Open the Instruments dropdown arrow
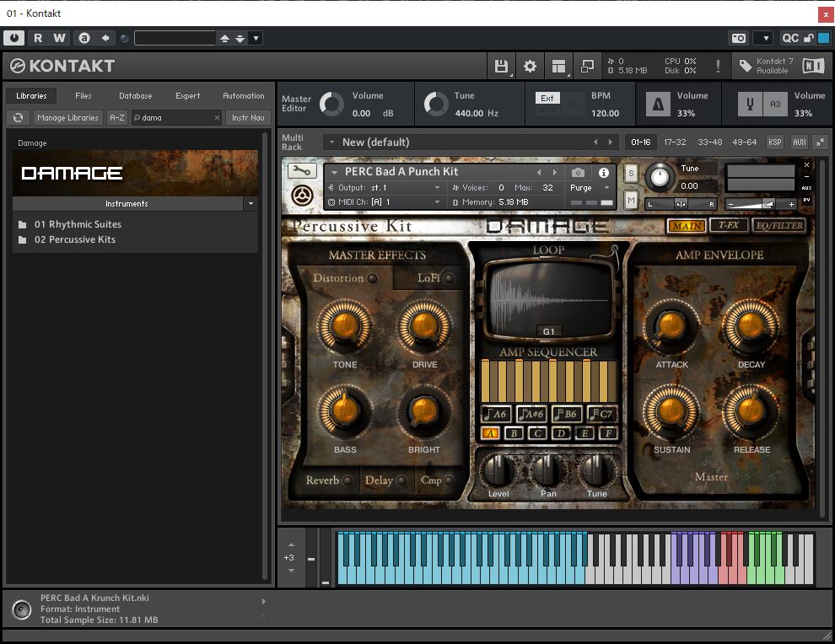This screenshot has width=835, height=644. (250, 203)
